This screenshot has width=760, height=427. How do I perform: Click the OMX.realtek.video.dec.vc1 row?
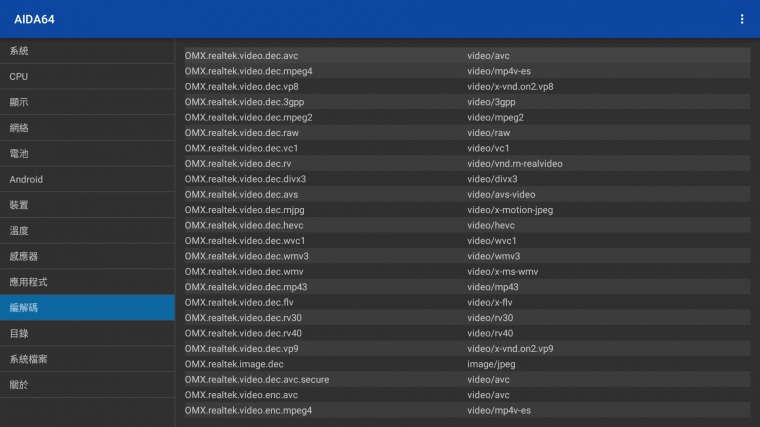(467, 148)
